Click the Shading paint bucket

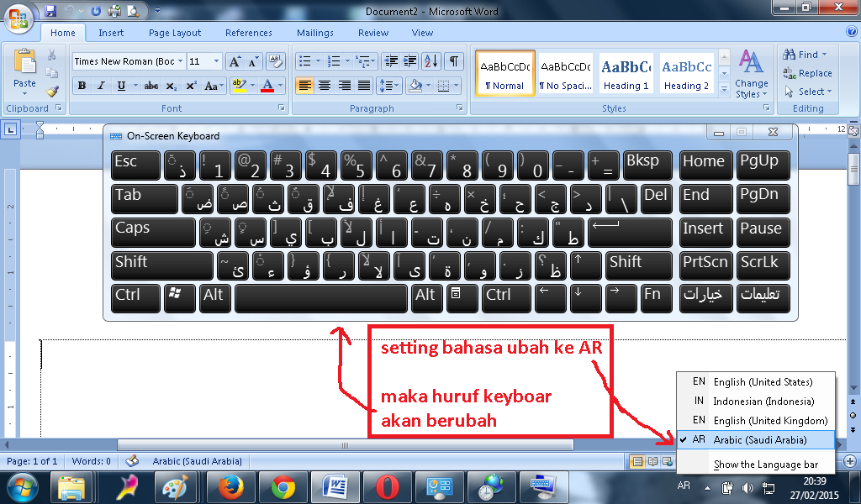pyautogui.click(x=415, y=86)
